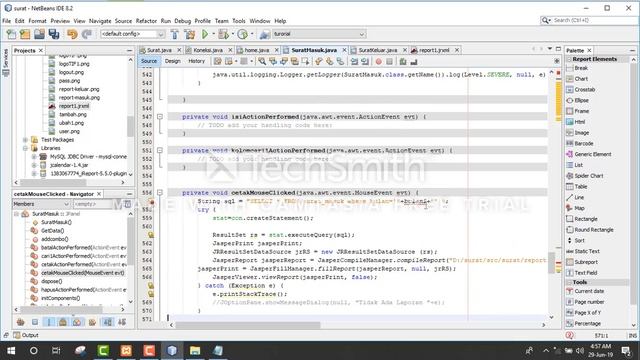640x360 pixels.
Task: Open the Window menu
Action: 260,21
